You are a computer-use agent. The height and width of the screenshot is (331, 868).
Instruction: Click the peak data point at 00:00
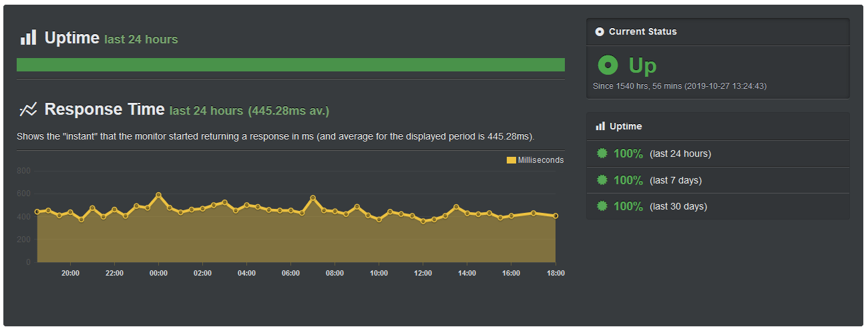(158, 196)
